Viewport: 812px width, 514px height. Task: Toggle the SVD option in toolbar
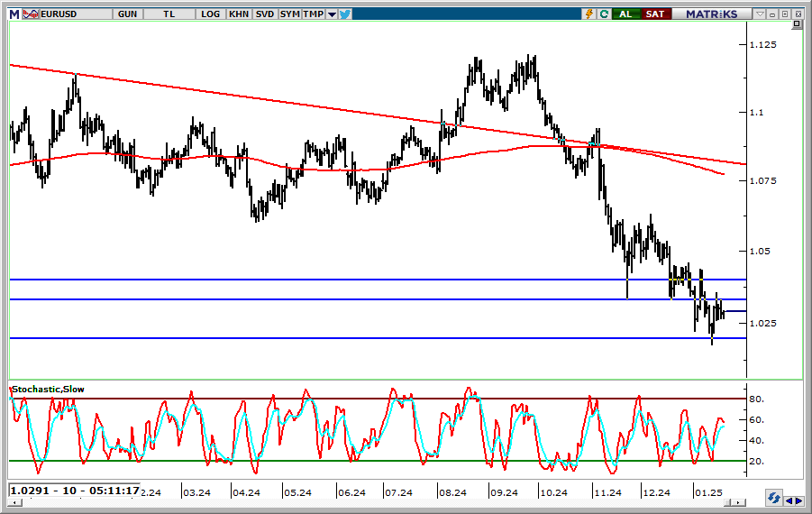point(264,14)
